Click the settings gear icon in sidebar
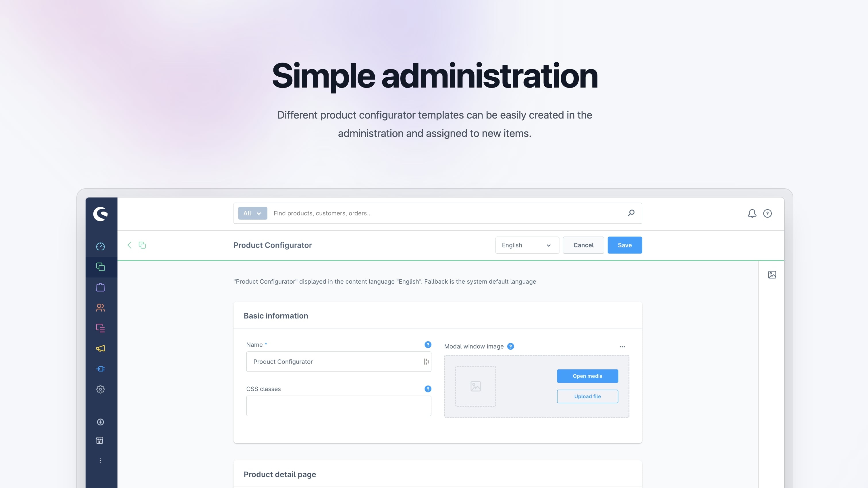 pos(101,389)
